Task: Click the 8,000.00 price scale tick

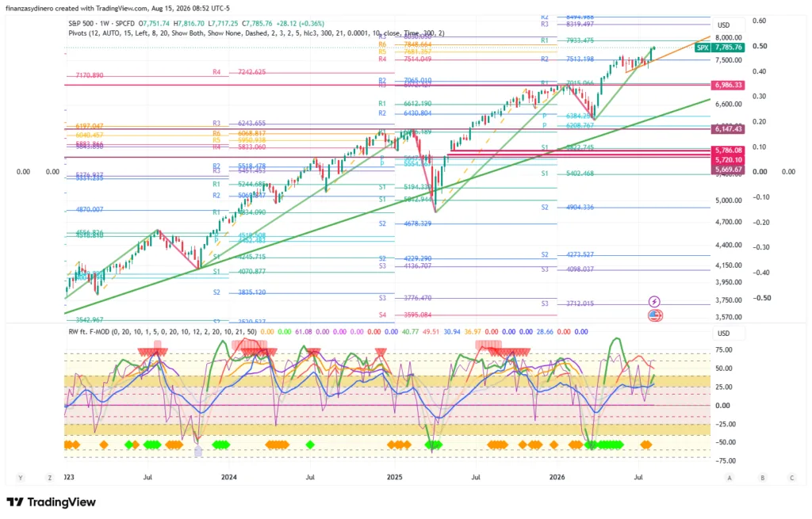Action: (x=729, y=38)
